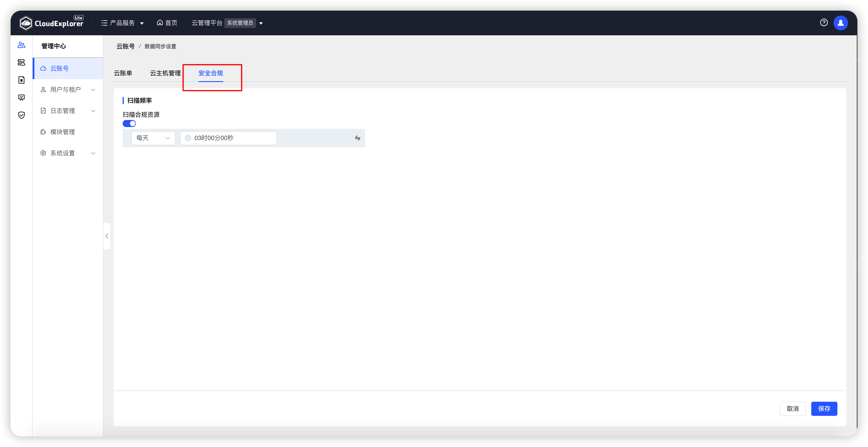Select the management center users icon in rail
The height and width of the screenshot is (447, 868).
[21, 45]
